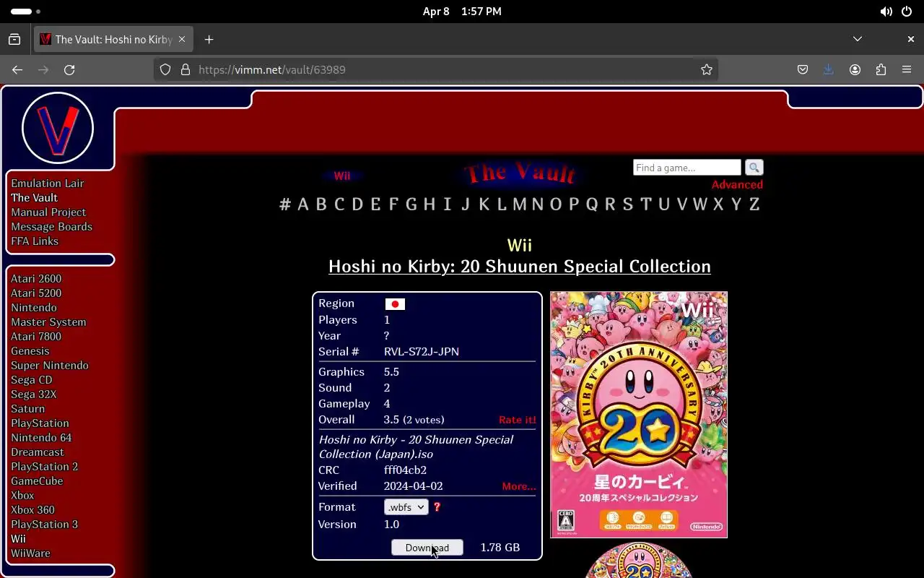Browse games starting with letter K
The width and height of the screenshot is (924, 578).
[484, 204]
